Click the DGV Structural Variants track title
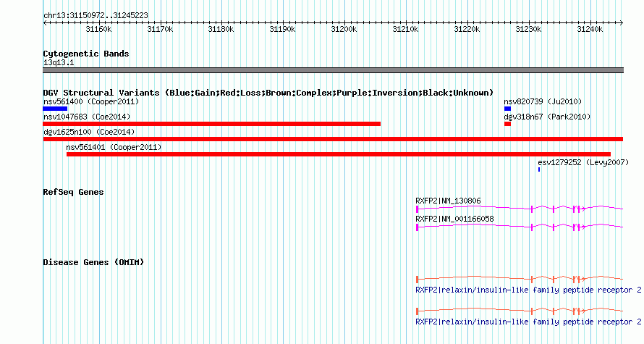Screen dimensions: 644x344 tap(268, 93)
